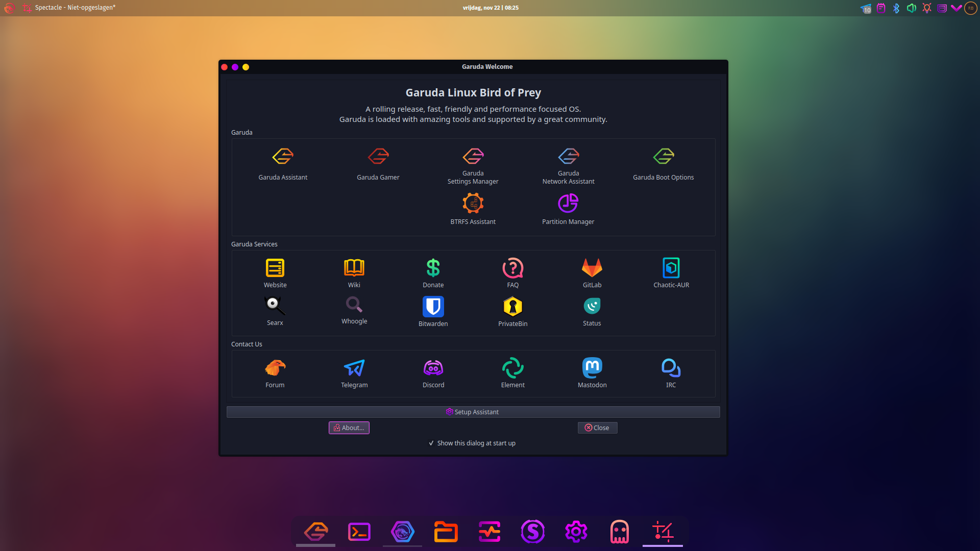Viewport: 980px width, 551px height.
Task: Open the network interface tray icon
Action: coord(942,8)
